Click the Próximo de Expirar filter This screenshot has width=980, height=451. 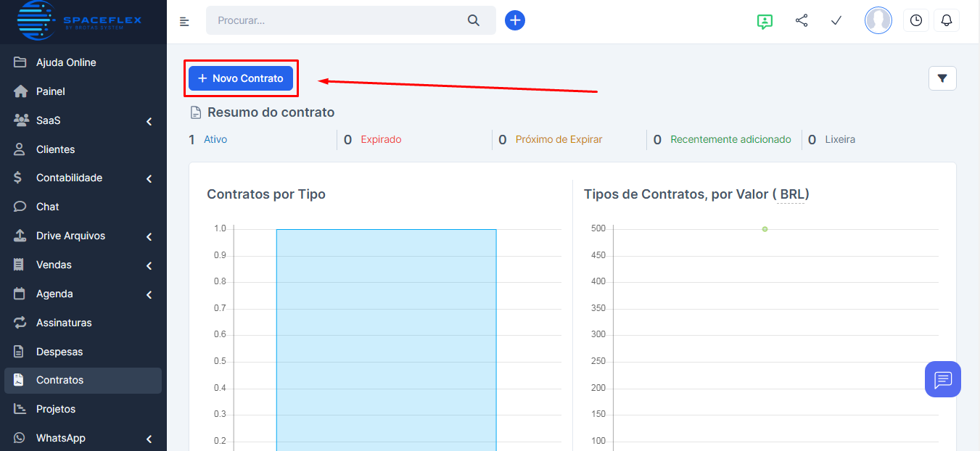[x=559, y=139]
